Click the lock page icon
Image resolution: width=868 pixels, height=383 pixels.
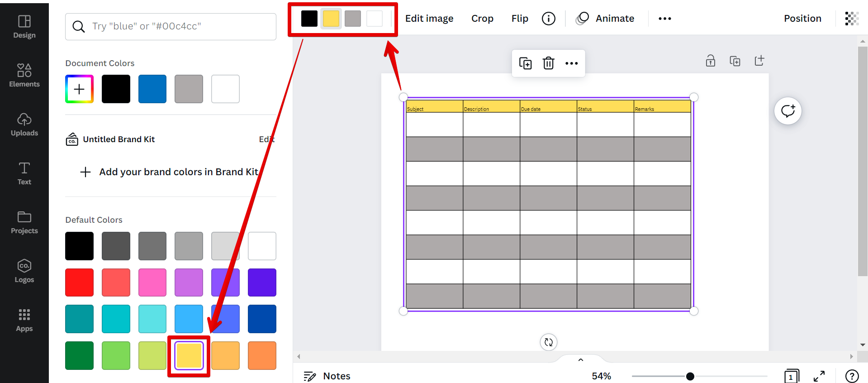pyautogui.click(x=710, y=61)
